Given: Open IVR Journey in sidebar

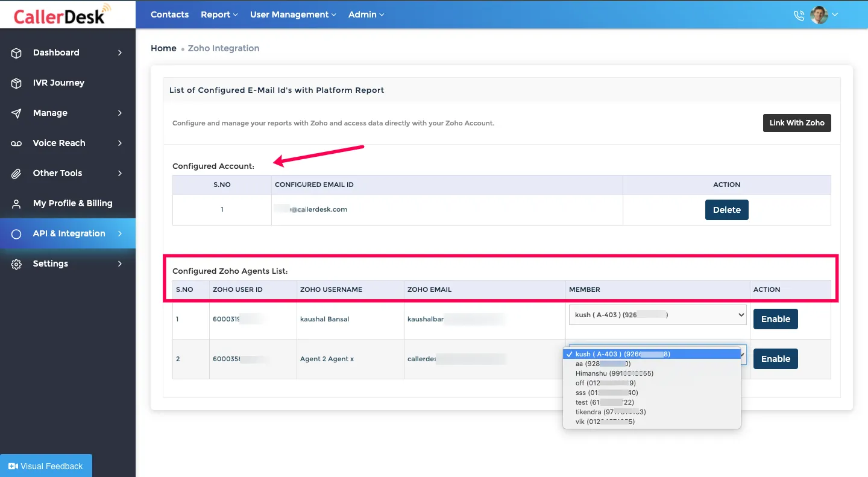Looking at the screenshot, I should [x=68, y=83].
